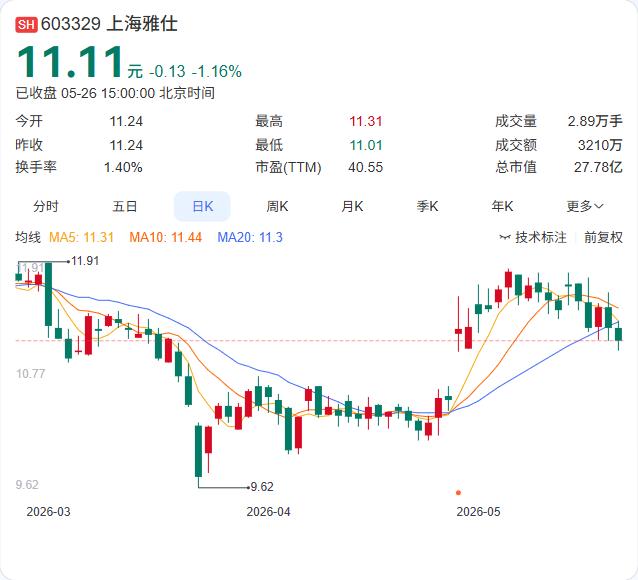The height and width of the screenshot is (580, 638).
Task: Click the 技术标注 annotation icon
Action: [505, 237]
